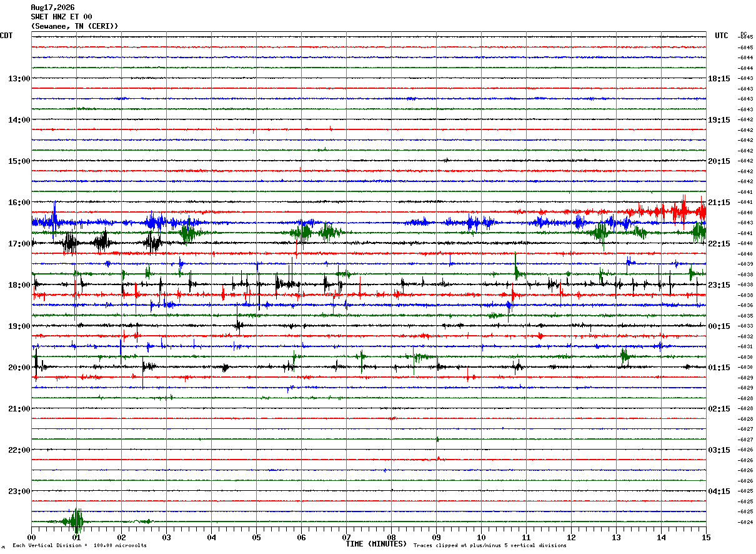Click the large green burst near minute 01
Image resolution: width=756 pixels, height=554 pixels.
tap(76, 521)
